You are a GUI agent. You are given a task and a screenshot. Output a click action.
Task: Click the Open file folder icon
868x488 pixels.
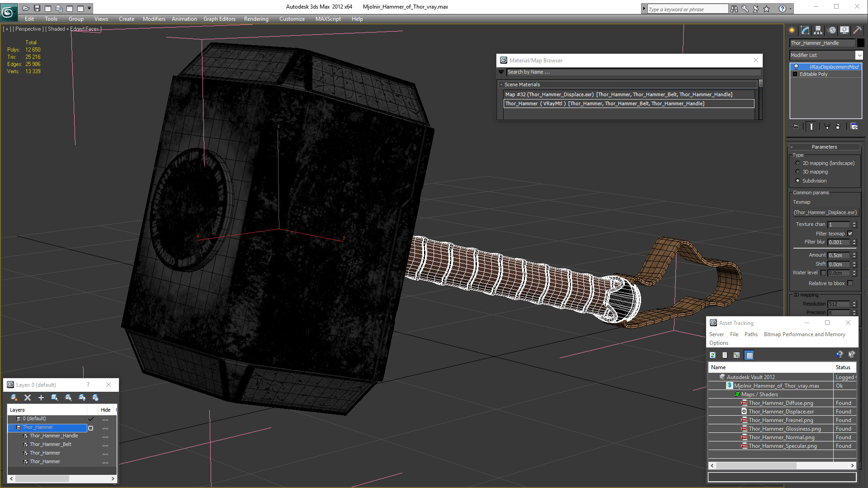tap(26, 8)
